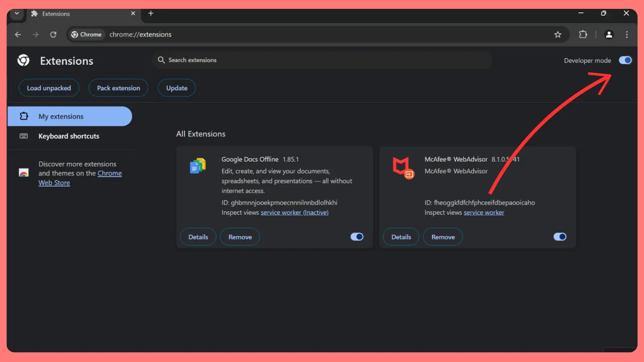Click inside the Search extensions field
The height and width of the screenshot is (362, 644).
tap(282, 60)
